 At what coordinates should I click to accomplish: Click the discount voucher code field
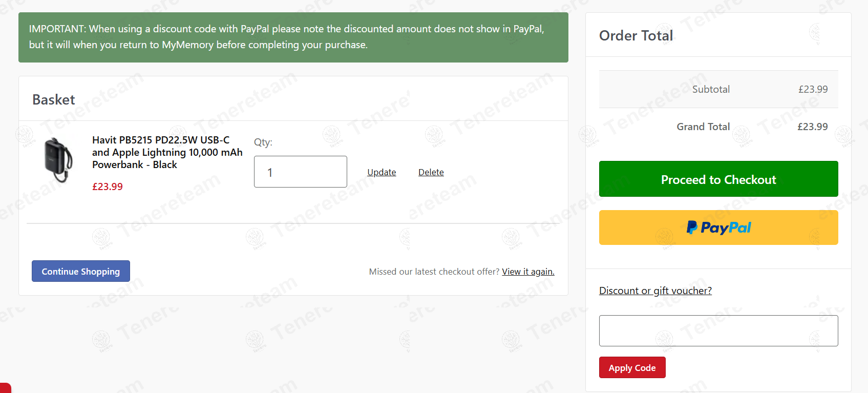point(718,330)
